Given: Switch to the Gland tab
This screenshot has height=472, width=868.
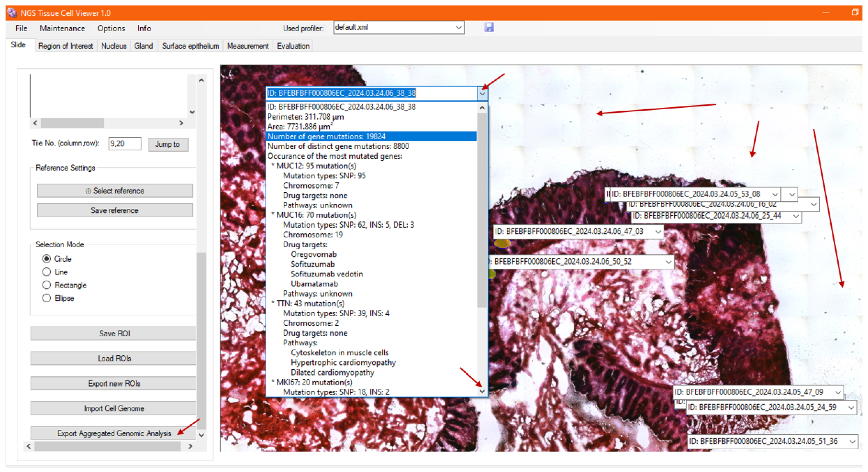Looking at the screenshot, I should pos(143,46).
